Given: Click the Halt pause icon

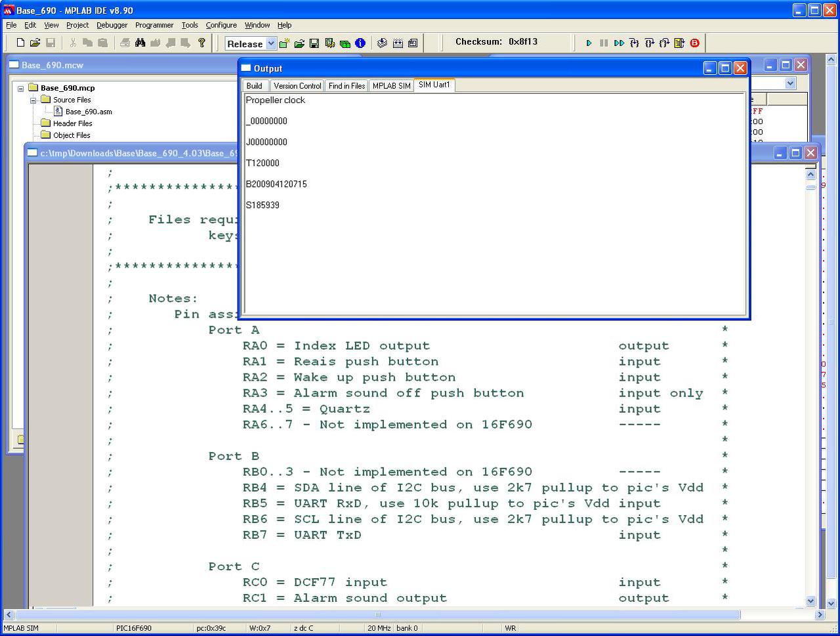Looking at the screenshot, I should tap(604, 43).
